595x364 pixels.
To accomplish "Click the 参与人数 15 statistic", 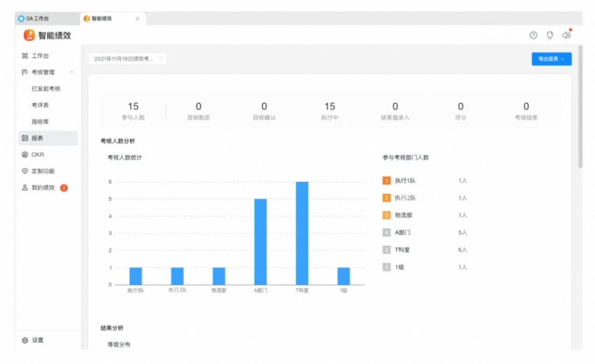I will pyautogui.click(x=133, y=111).
